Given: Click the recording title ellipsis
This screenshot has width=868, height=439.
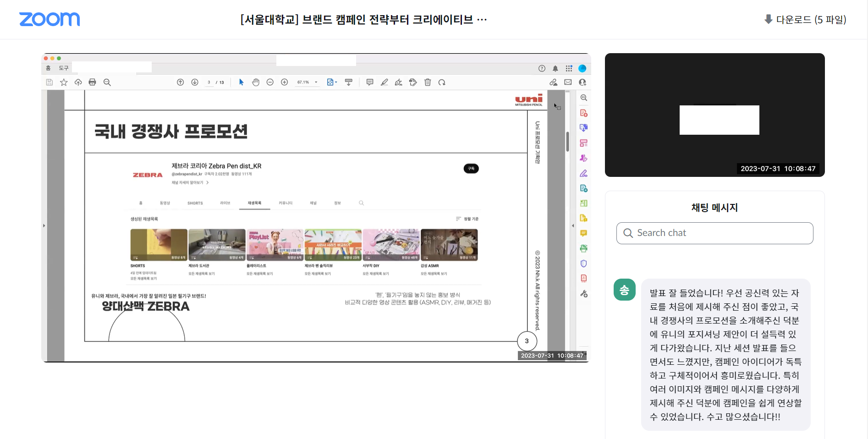Looking at the screenshot, I should point(482,20).
